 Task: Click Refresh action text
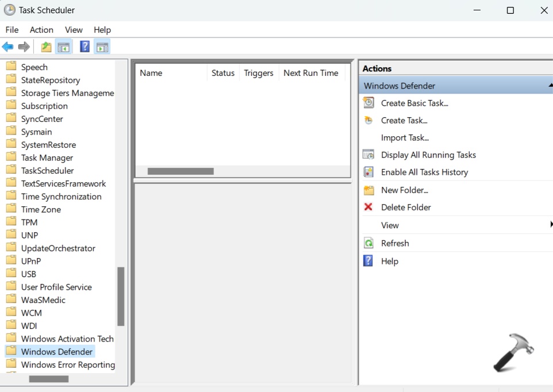click(x=395, y=243)
